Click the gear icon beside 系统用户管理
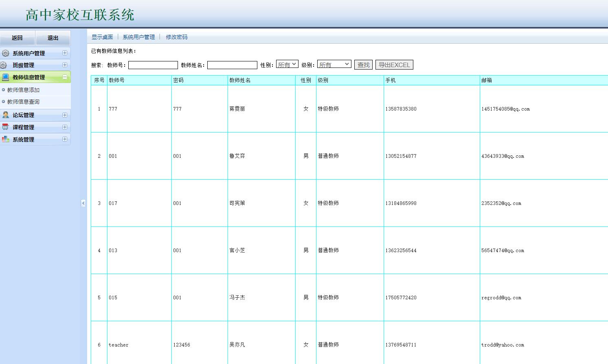Image resolution: width=608 pixels, height=364 pixels. tap(5, 53)
